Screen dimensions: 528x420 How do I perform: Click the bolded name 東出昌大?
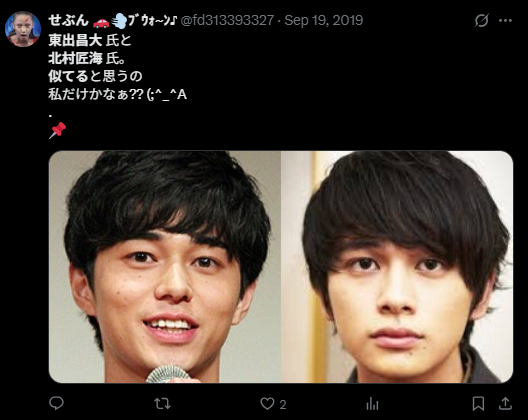tap(75, 40)
